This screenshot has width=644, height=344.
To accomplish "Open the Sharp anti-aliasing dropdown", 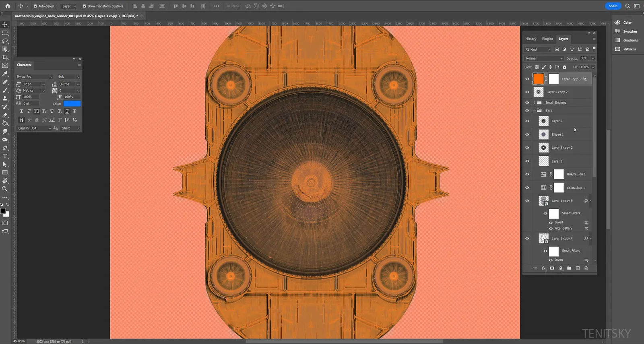I will click(x=70, y=128).
